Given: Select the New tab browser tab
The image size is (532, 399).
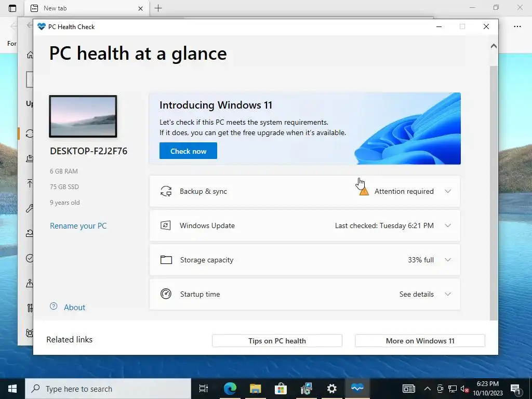Looking at the screenshot, I should (86, 8).
